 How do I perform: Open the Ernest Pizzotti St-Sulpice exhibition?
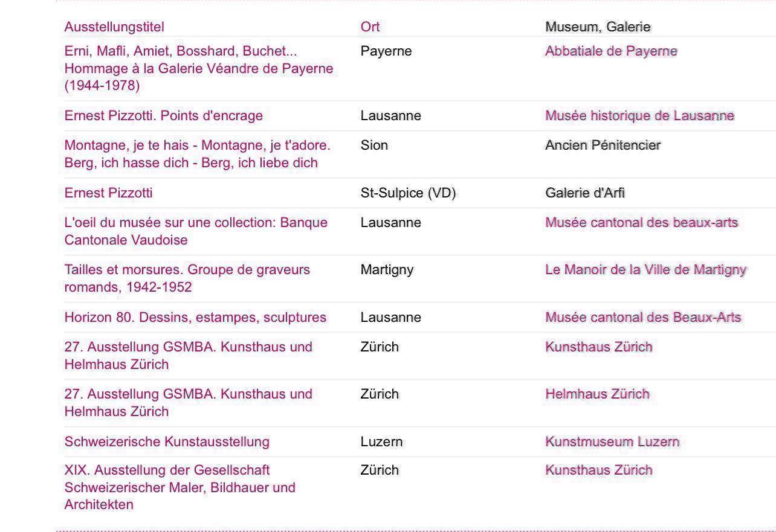109,193
